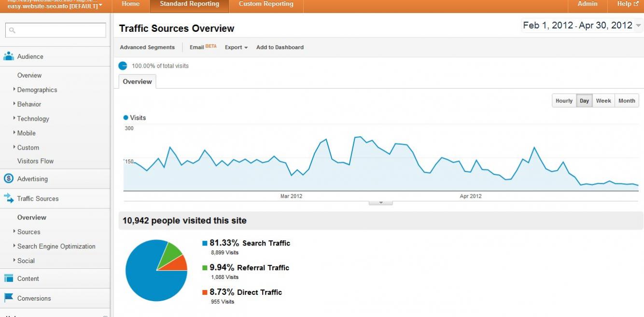The width and height of the screenshot is (644, 317).
Task: Click the Content section icon in sidebar
Action: click(9, 278)
